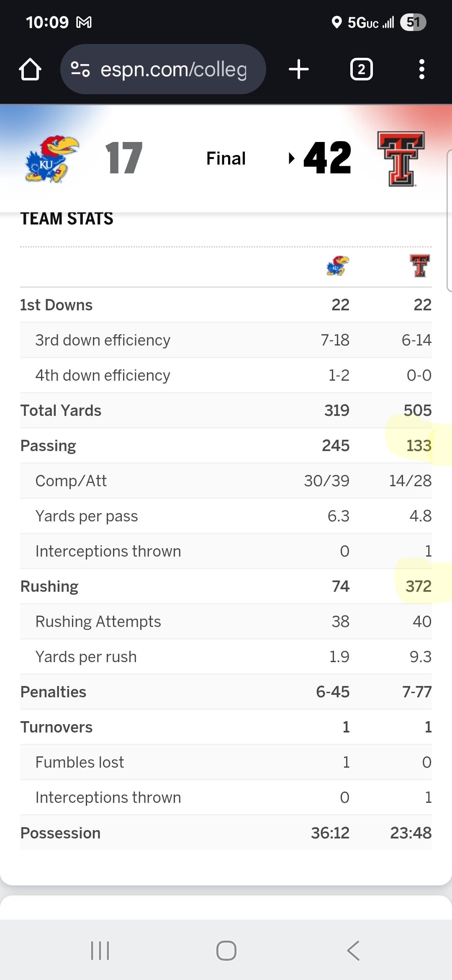Tap the Texas Tech logo in scoreboard
Image resolution: width=452 pixels, height=980 pixels.
(401, 158)
